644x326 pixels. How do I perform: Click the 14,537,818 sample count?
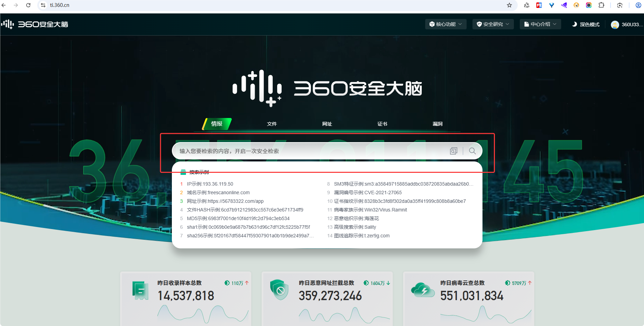pyautogui.click(x=186, y=296)
